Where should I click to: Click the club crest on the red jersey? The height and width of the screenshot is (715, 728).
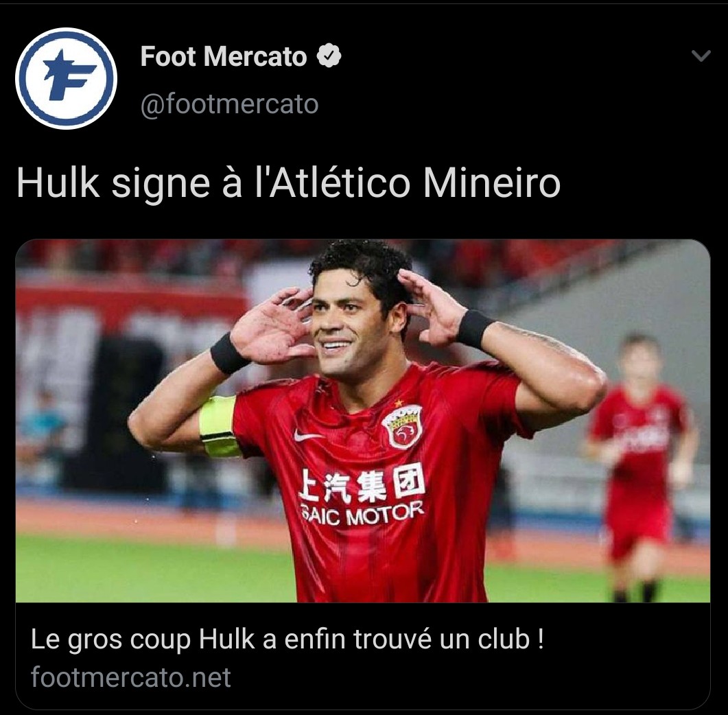coord(401,427)
